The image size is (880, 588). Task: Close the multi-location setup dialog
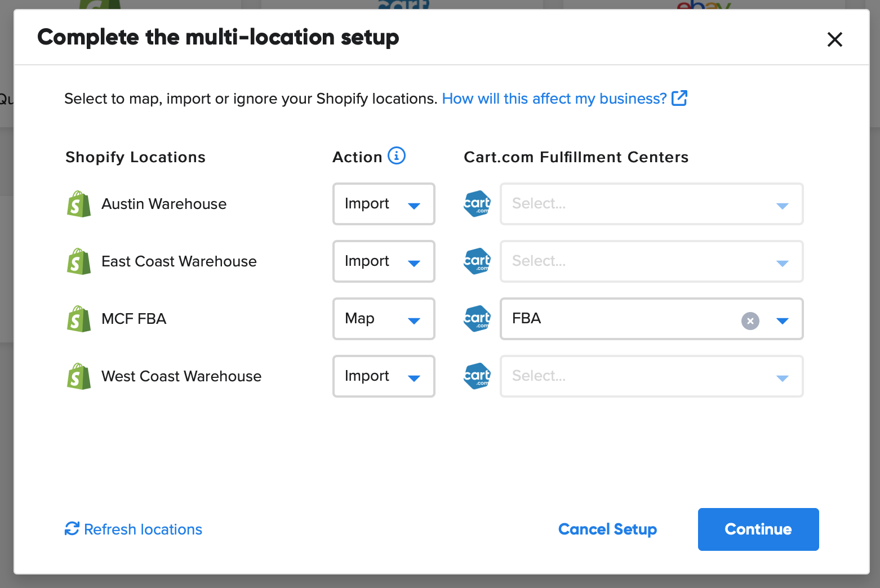(835, 39)
